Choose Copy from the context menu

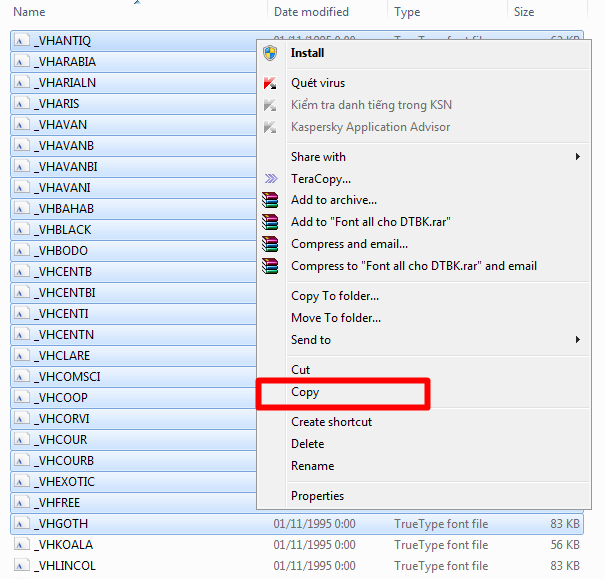(x=305, y=392)
